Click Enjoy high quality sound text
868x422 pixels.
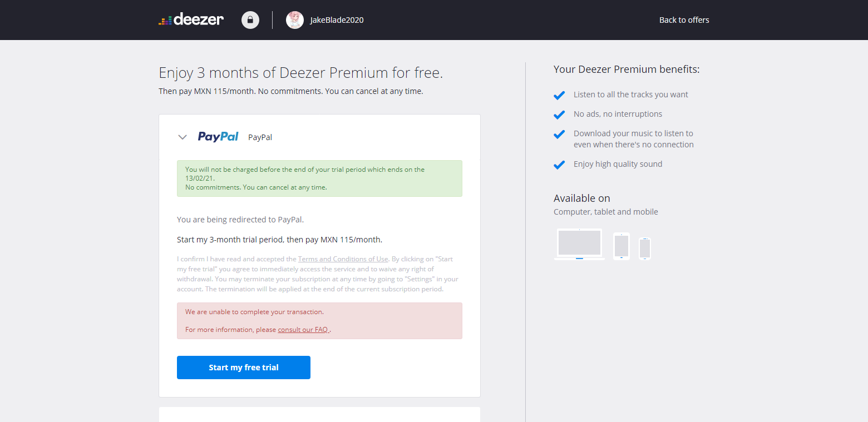point(618,164)
